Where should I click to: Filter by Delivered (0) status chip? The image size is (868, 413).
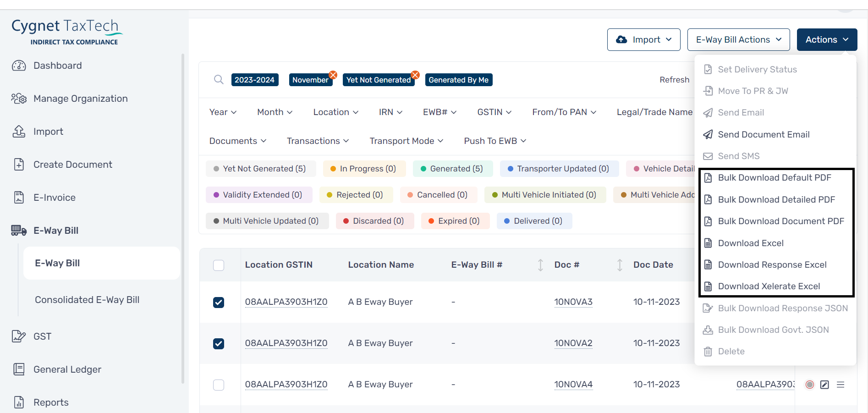click(x=534, y=221)
